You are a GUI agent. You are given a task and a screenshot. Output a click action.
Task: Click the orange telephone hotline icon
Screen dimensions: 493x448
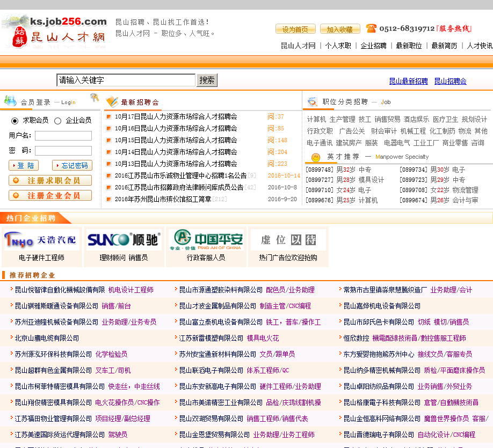[x=371, y=28]
